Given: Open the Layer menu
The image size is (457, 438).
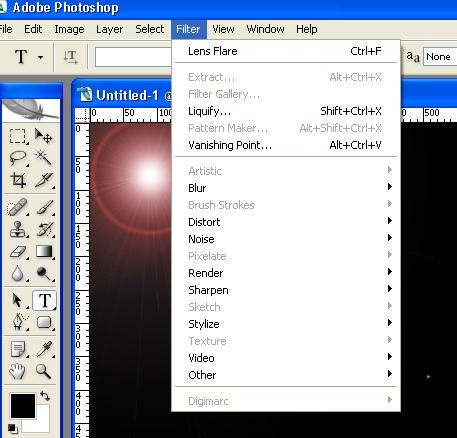Looking at the screenshot, I should click(109, 29).
